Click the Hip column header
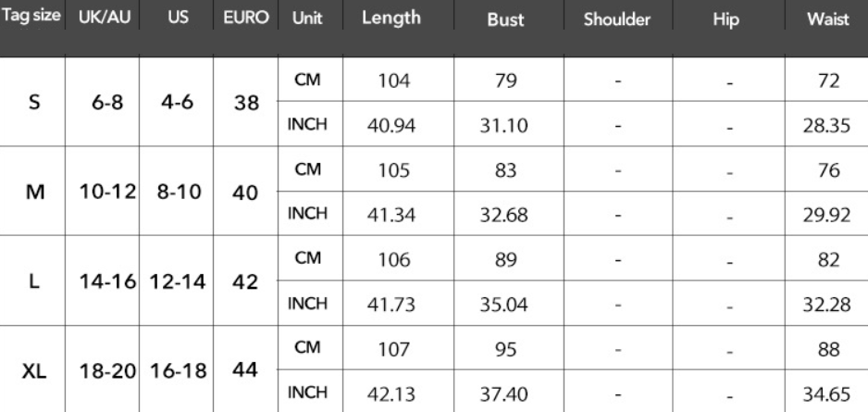Image resolution: width=868 pixels, height=412 pixels. 725,19
